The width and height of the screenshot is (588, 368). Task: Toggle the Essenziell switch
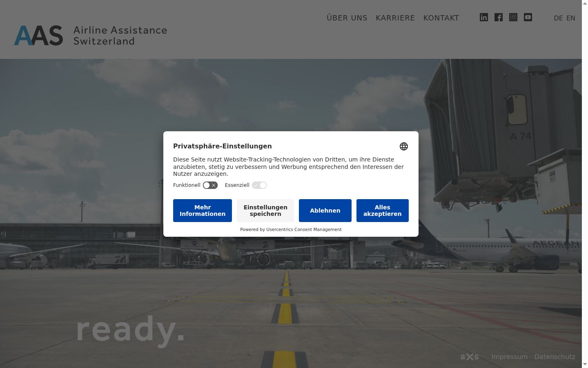click(259, 185)
